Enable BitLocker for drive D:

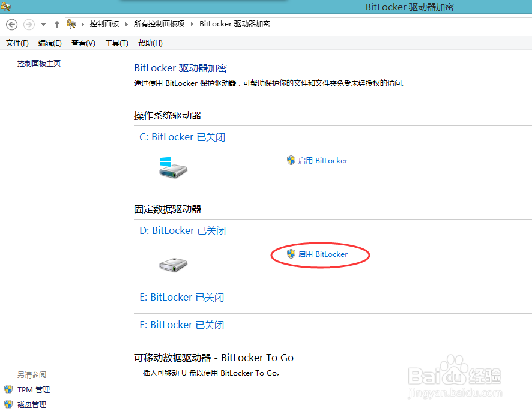click(x=322, y=254)
